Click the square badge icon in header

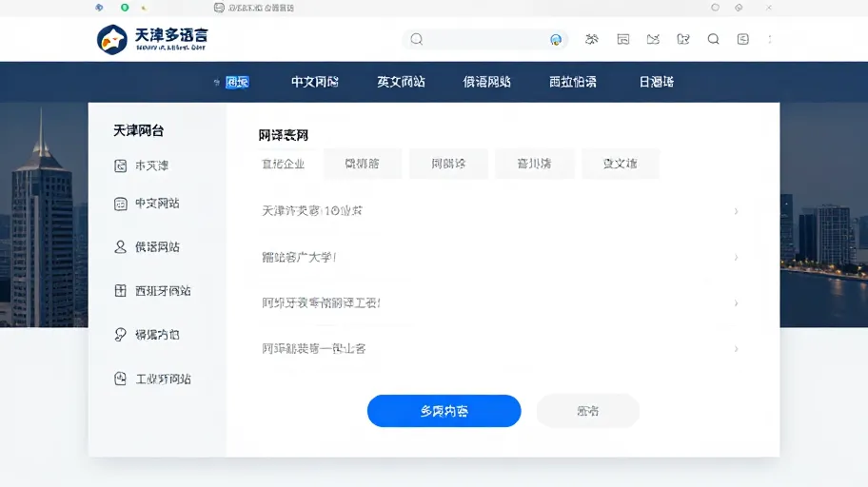coord(743,39)
